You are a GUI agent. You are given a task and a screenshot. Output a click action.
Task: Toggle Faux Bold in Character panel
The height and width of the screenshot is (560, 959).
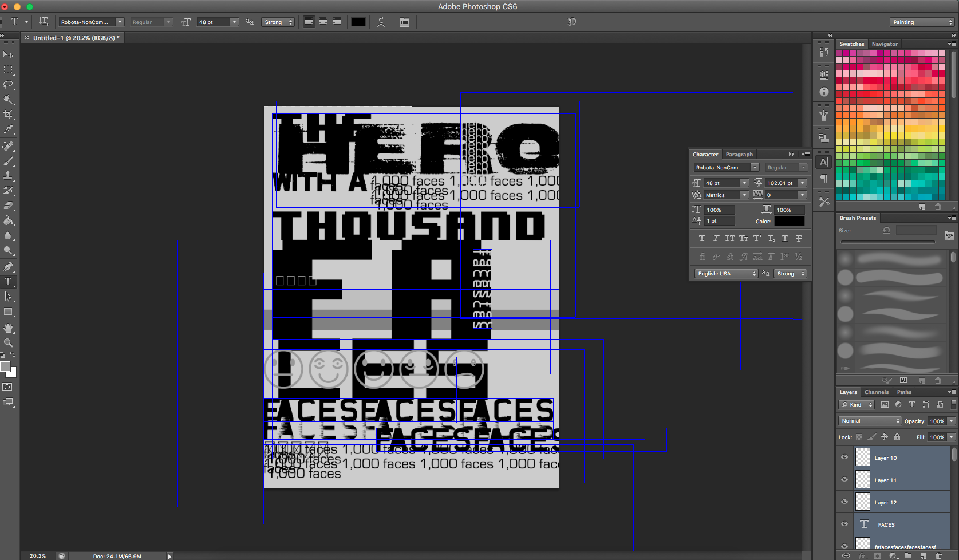[702, 238]
